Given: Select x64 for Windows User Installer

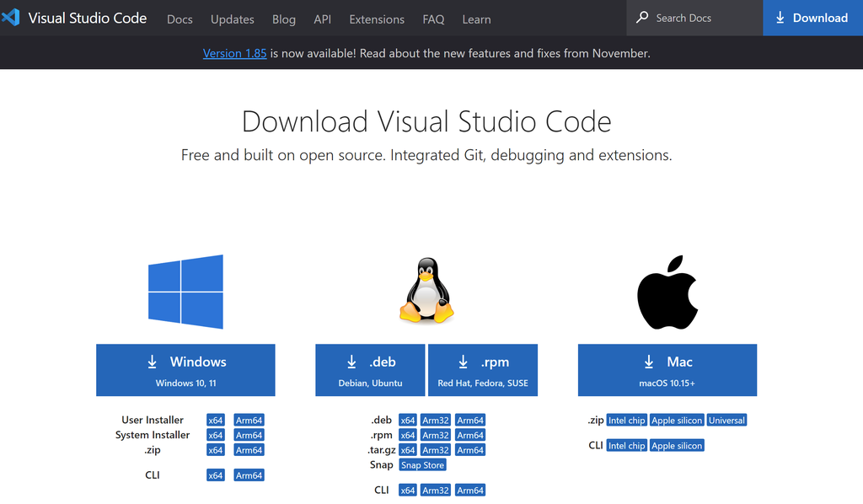Looking at the screenshot, I should (x=215, y=421).
